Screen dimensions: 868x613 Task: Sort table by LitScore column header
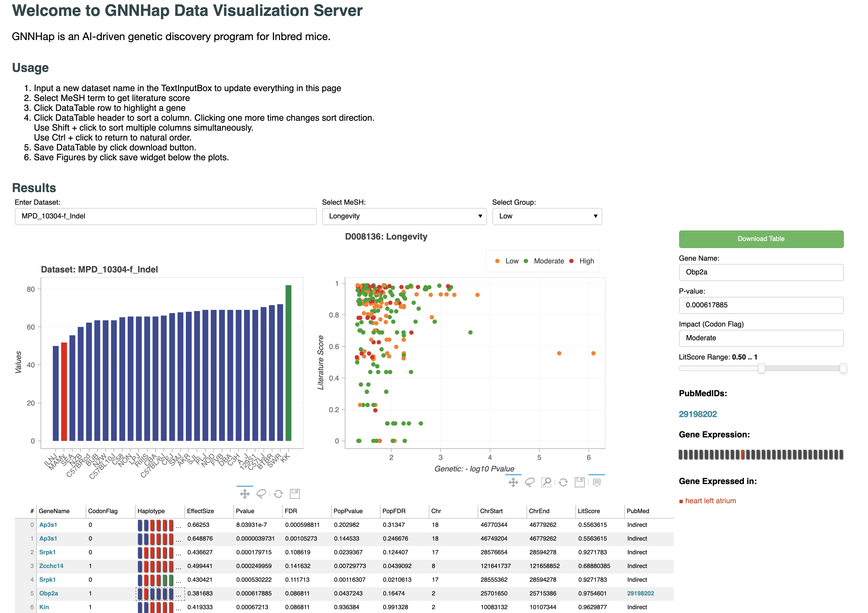click(589, 511)
